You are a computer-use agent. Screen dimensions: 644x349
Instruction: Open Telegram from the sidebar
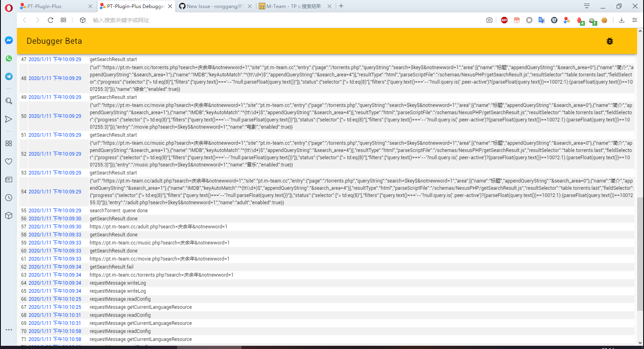(x=9, y=76)
